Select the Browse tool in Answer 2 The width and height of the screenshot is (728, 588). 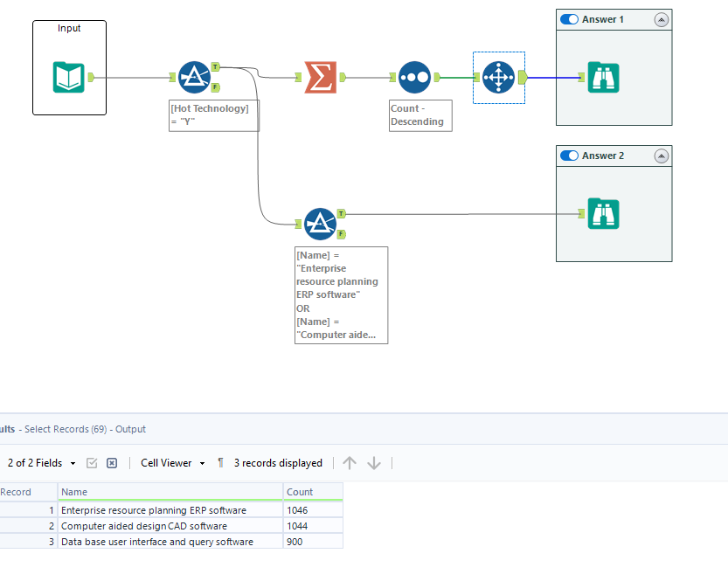[603, 213]
